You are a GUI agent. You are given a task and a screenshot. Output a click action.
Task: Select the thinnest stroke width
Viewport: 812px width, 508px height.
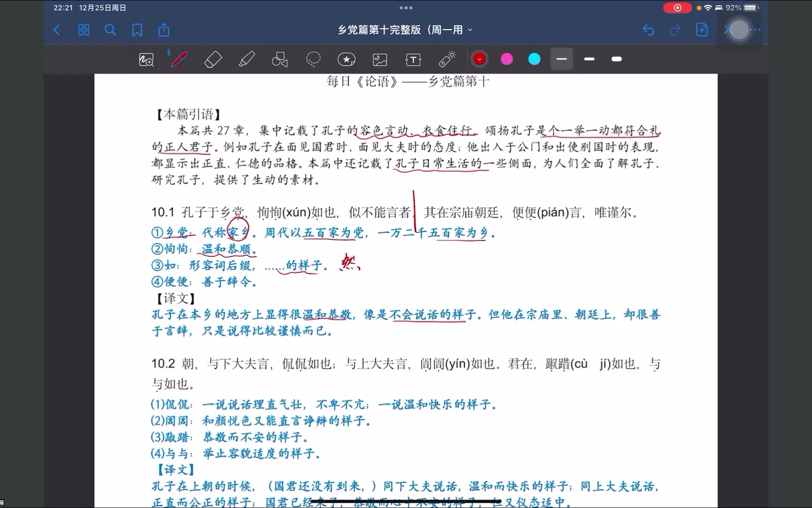[562, 59]
